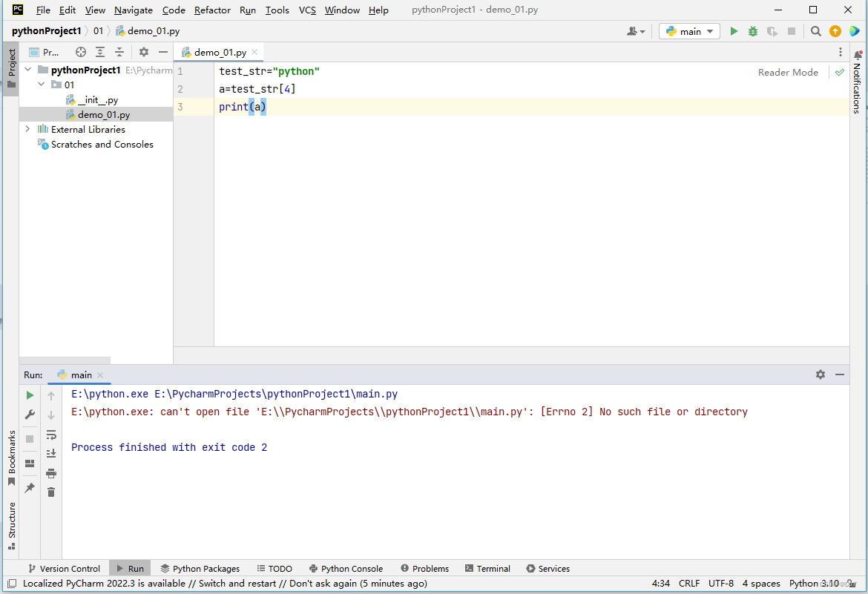Click the Pin Tab icon in Run panel
This screenshot has width=868, height=594.
[30, 488]
